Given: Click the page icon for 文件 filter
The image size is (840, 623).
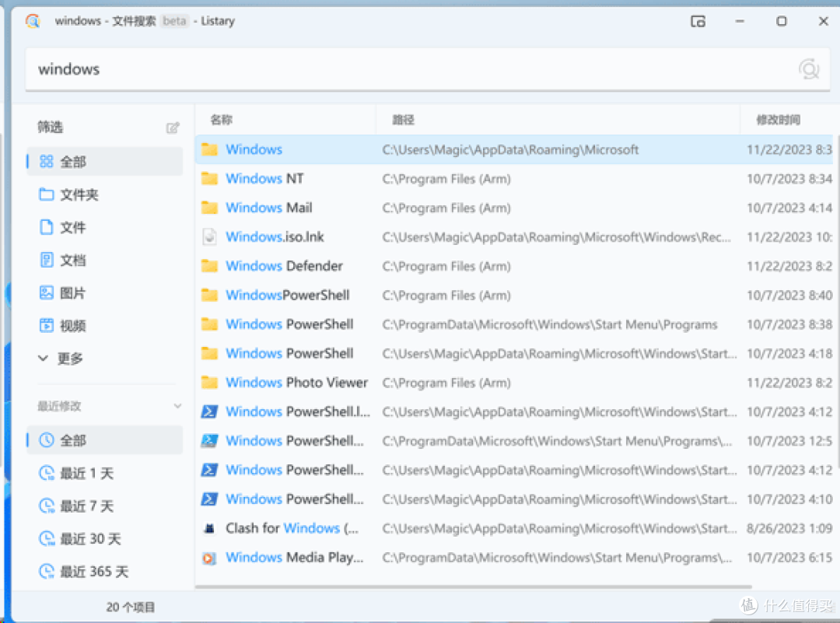Looking at the screenshot, I should pyautogui.click(x=47, y=227).
